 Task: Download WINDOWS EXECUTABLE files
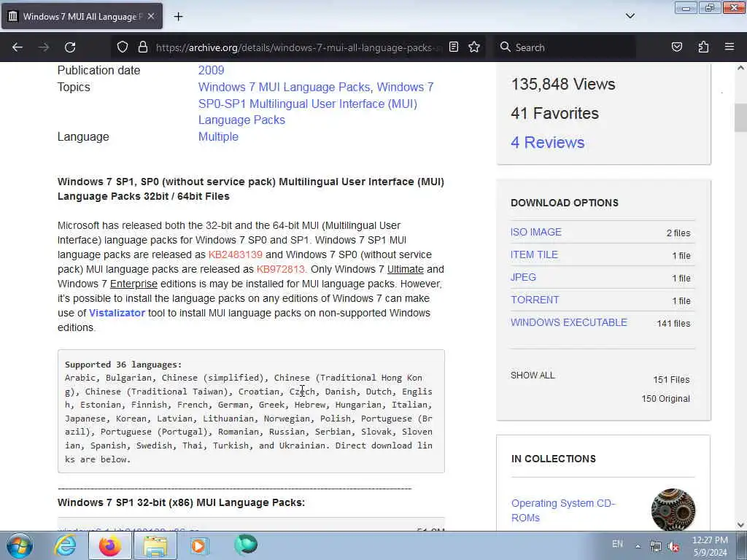pos(569,322)
